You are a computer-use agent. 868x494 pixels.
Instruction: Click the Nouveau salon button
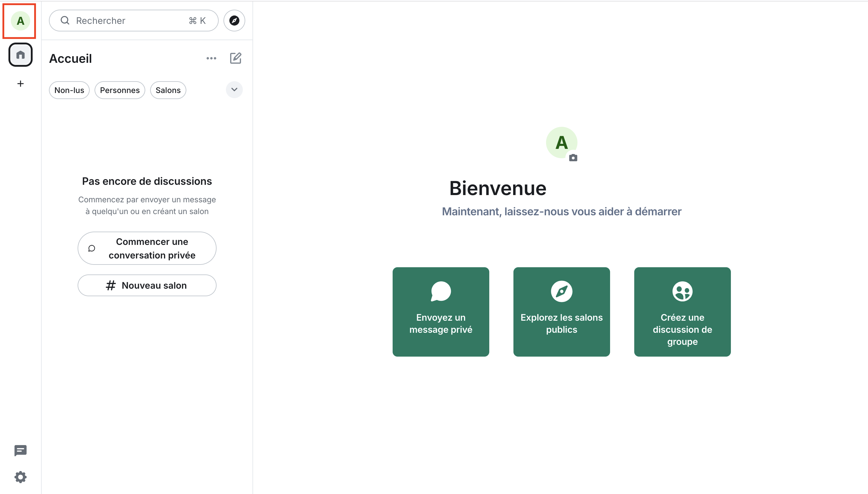pos(147,285)
